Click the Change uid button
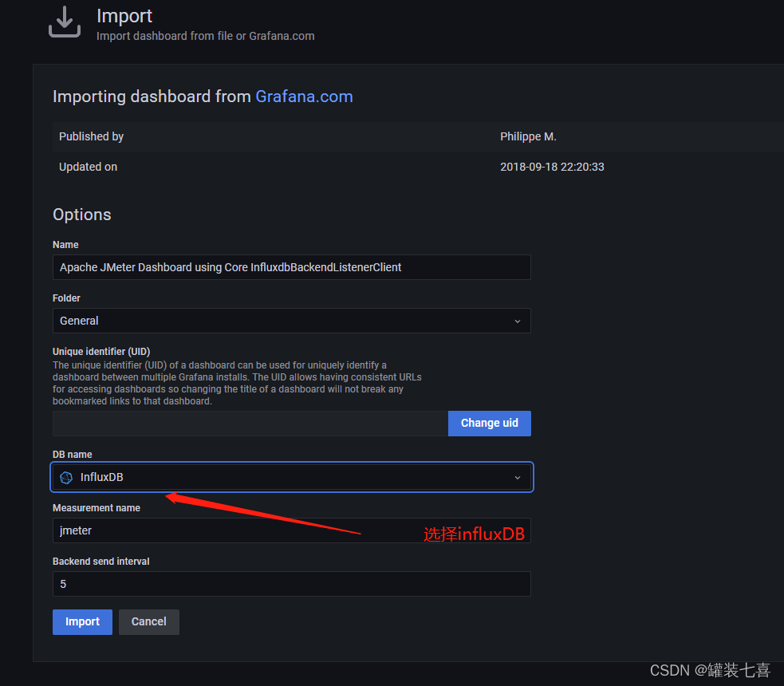The image size is (784, 686). (490, 424)
